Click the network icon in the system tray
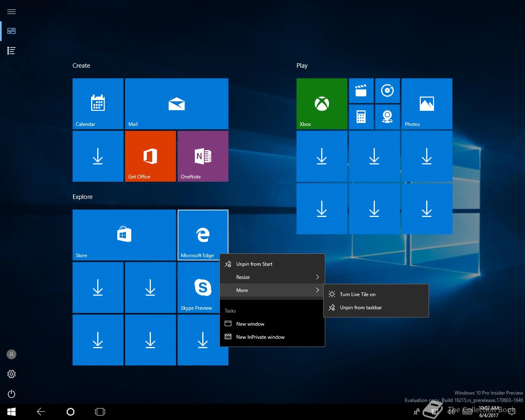The height and width of the screenshot is (420, 525). [x=436, y=412]
